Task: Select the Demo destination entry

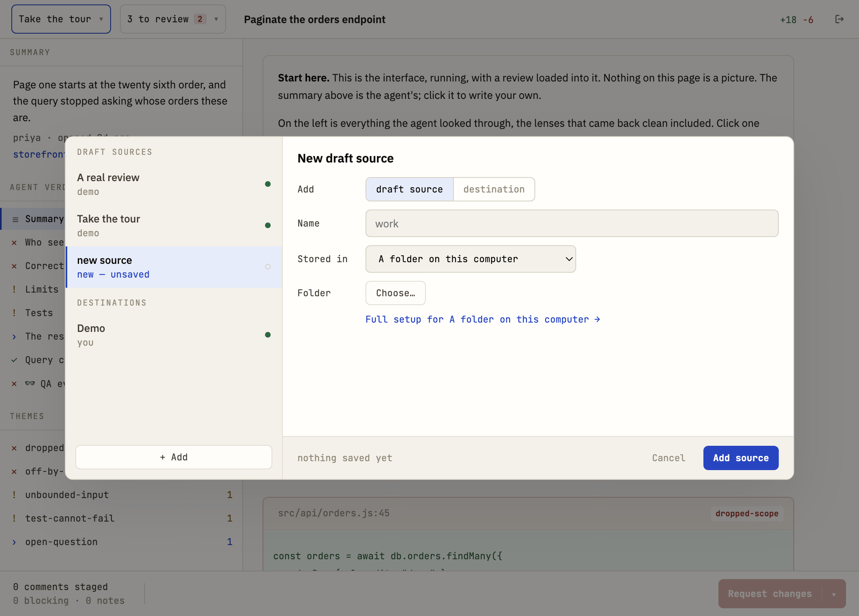Action: point(174,335)
